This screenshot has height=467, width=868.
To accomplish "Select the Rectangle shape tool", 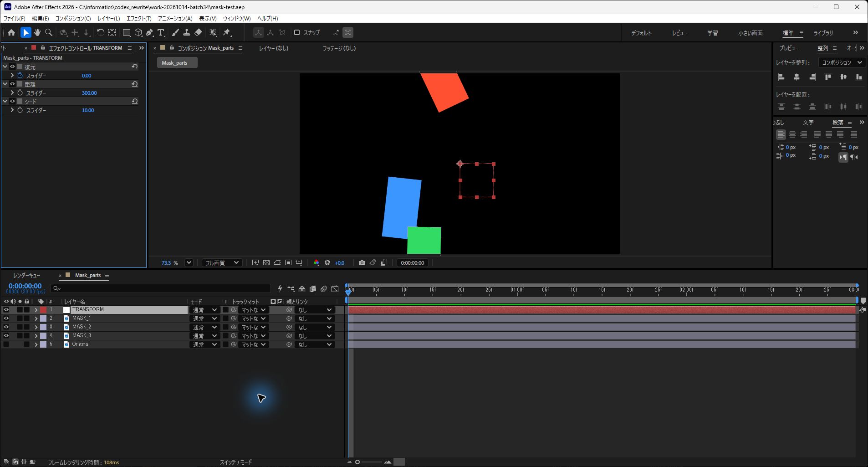I will 127,32.
